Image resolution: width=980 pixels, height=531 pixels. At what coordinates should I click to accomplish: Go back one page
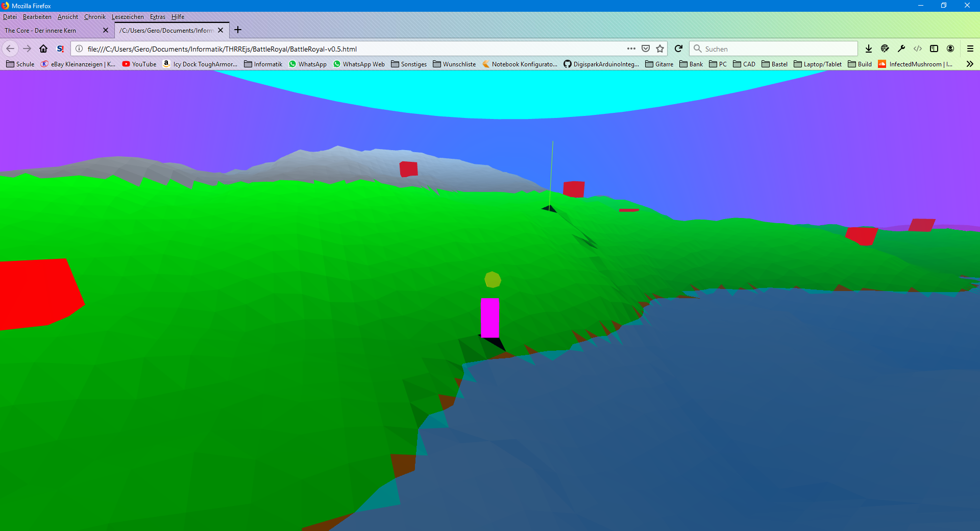point(11,49)
